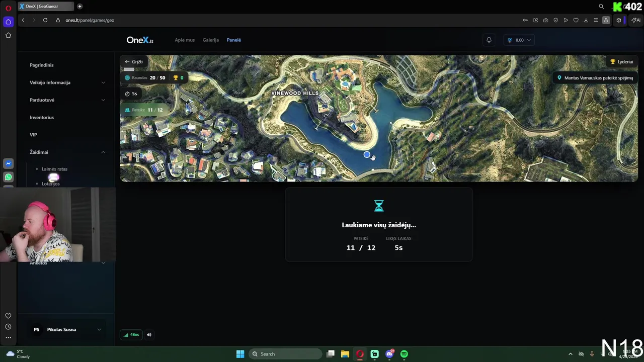Click the browser tab search magnifier
Viewport: 644px width, 362px height.
tap(601, 7)
